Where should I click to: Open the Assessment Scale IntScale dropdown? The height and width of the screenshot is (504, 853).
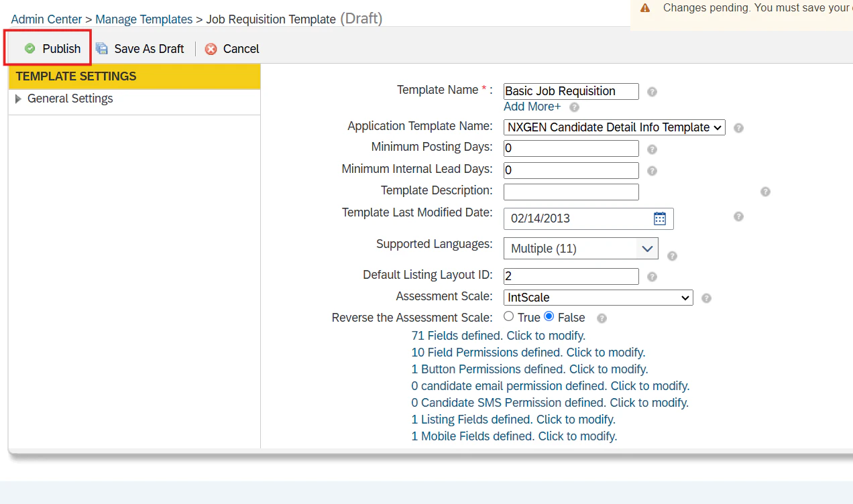click(x=598, y=298)
